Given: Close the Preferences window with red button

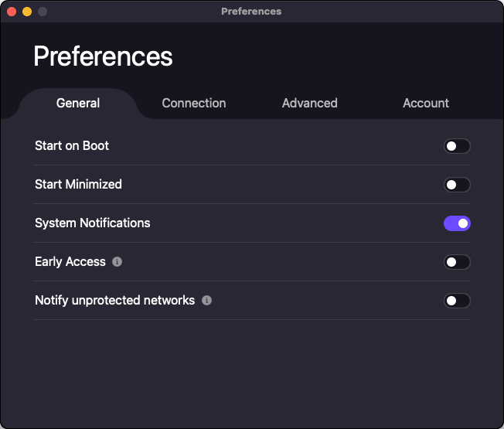Looking at the screenshot, I should pos(12,12).
